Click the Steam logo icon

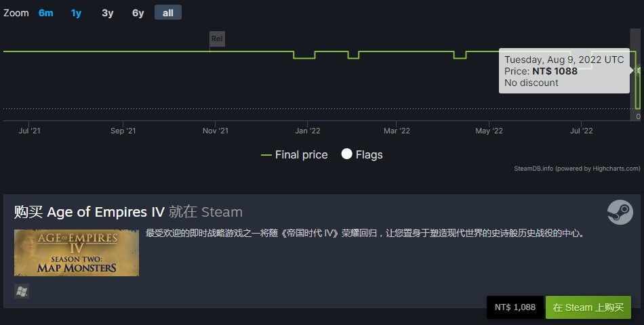620,212
